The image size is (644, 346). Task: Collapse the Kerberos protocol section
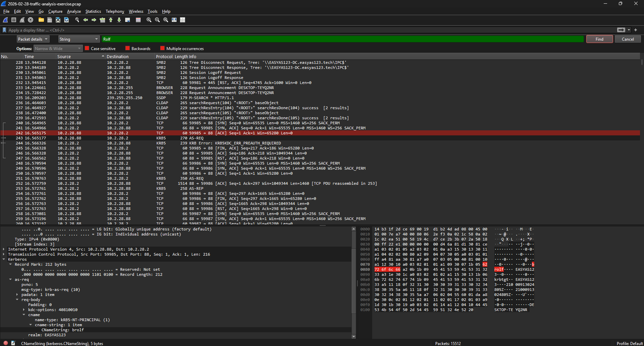[x=4, y=259]
